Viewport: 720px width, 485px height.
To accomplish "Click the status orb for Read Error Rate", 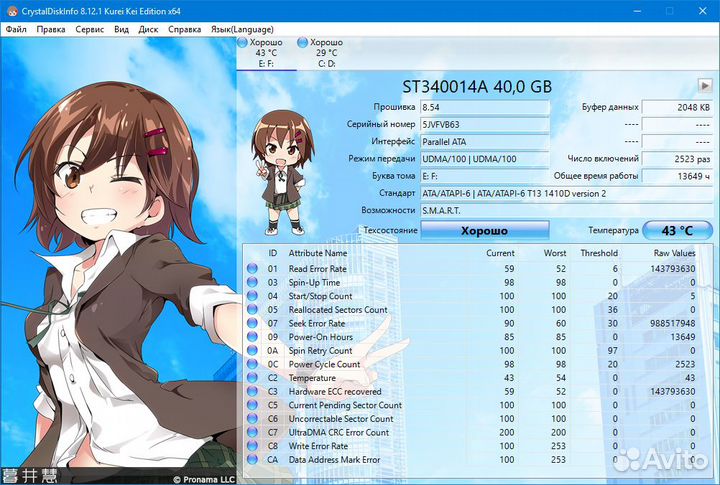I will click(252, 269).
